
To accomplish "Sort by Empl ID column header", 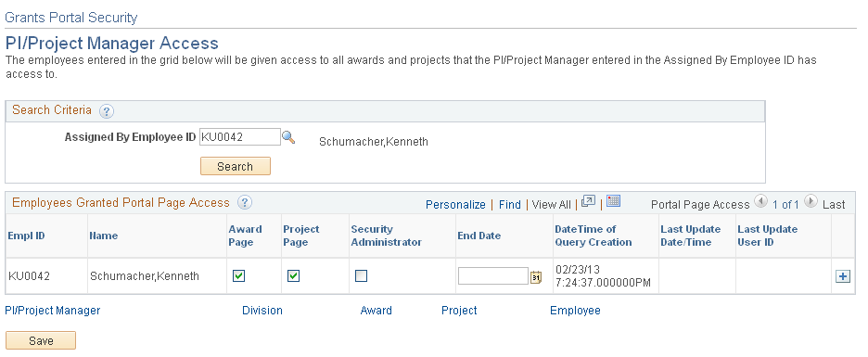I will (26, 236).
